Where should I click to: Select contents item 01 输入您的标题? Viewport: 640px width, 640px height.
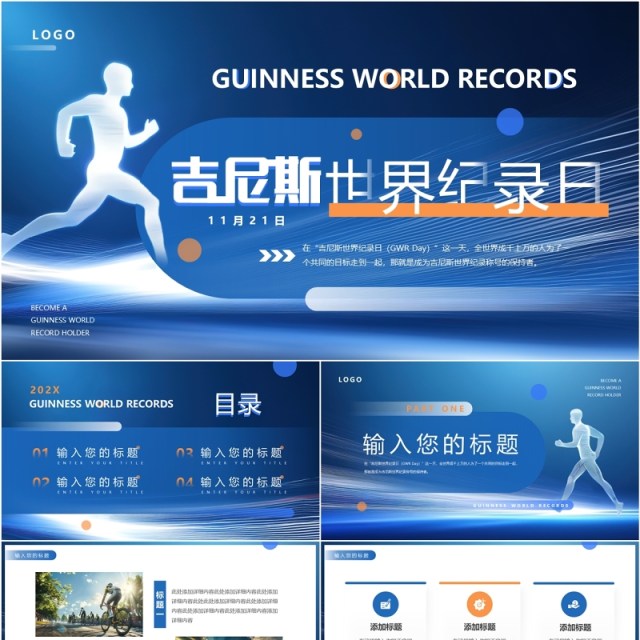(88, 455)
